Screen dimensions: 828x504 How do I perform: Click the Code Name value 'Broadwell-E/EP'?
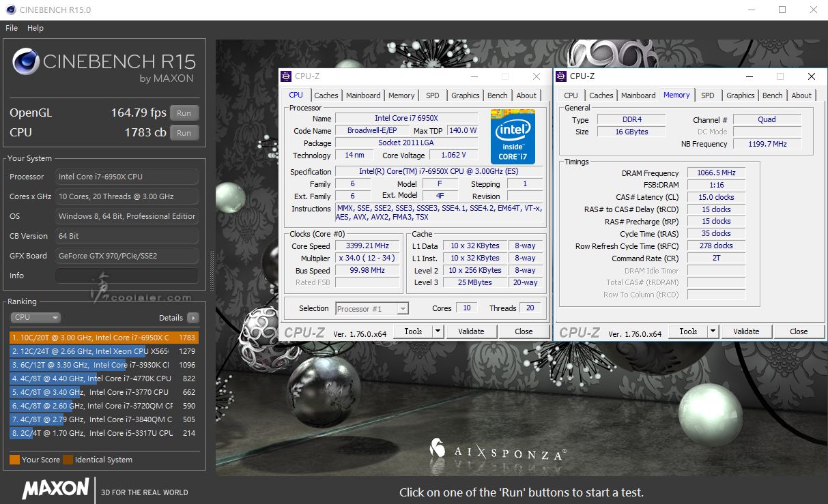(371, 131)
